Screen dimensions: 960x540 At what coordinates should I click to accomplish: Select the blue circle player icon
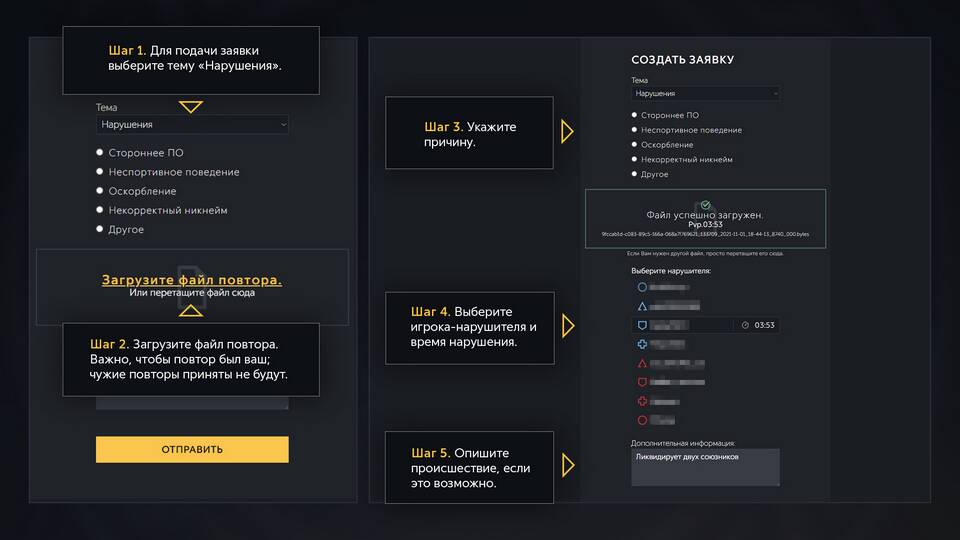tap(642, 287)
